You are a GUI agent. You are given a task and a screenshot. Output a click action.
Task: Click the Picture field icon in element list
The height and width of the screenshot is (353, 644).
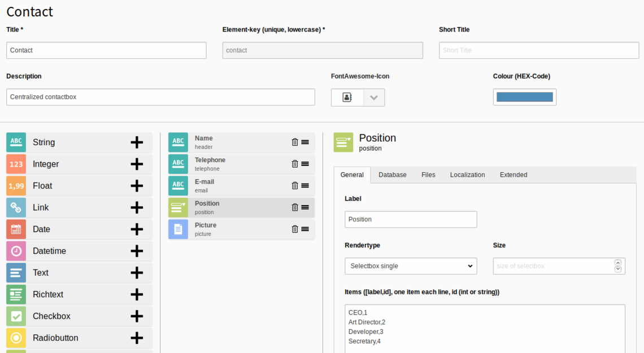pos(178,229)
